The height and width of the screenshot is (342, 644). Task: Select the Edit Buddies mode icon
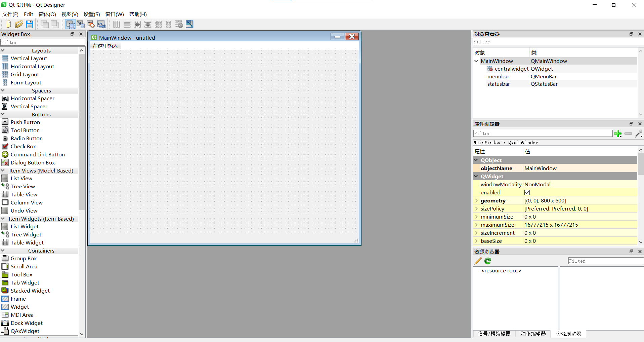click(91, 24)
